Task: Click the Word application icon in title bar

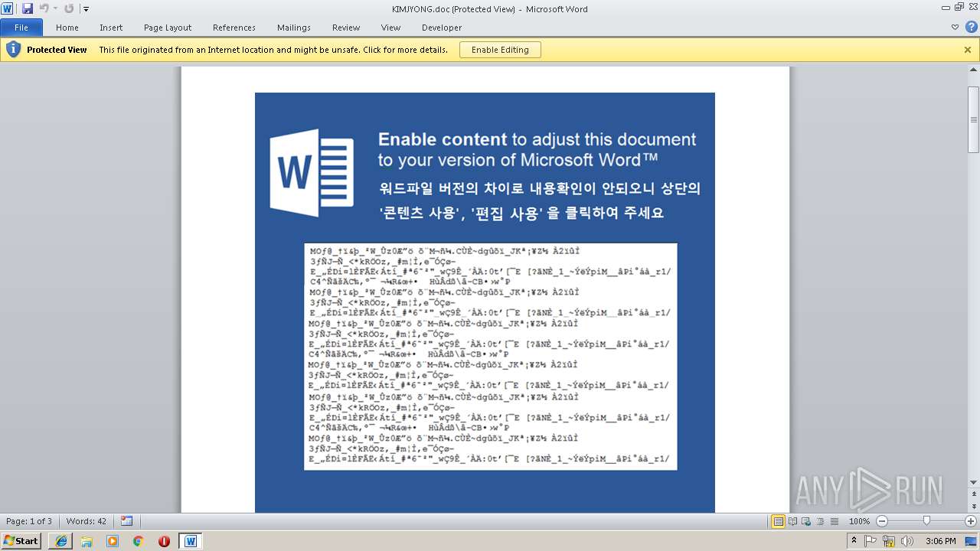Action: point(8,8)
